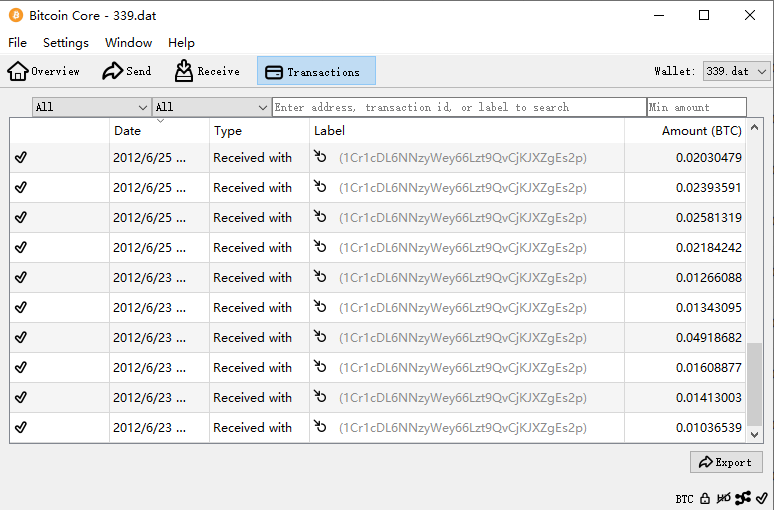Open the Settings menu
The width and height of the screenshot is (774, 510).
click(x=66, y=43)
